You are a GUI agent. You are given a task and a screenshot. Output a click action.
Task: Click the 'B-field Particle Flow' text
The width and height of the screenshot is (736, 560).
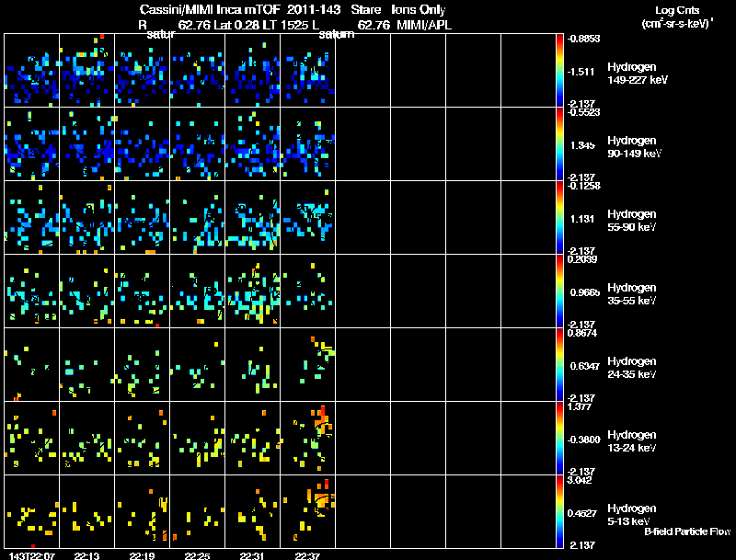click(x=687, y=531)
